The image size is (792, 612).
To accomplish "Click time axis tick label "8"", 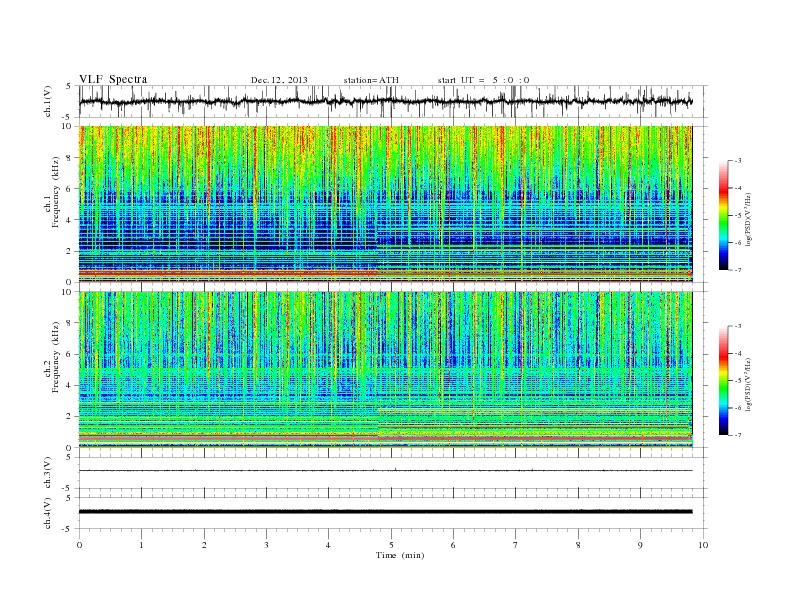I will click(x=578, y=545).
